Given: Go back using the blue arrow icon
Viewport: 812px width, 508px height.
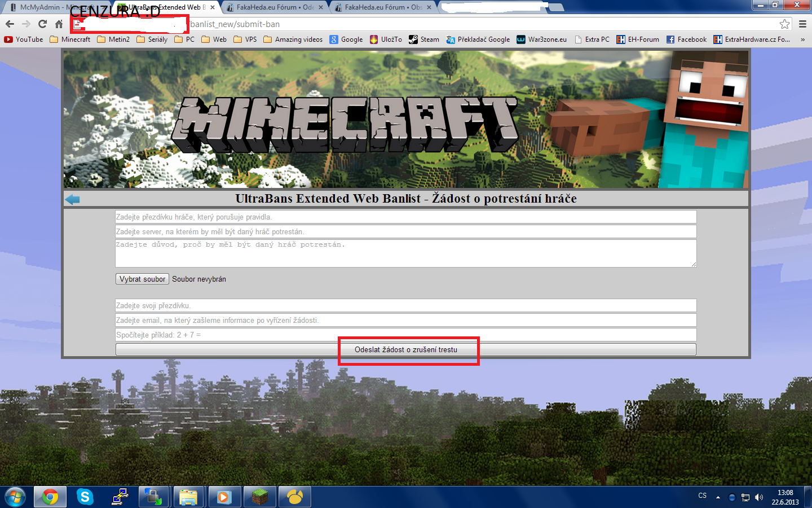Looking at the screenshot, I should pos(72,199).
